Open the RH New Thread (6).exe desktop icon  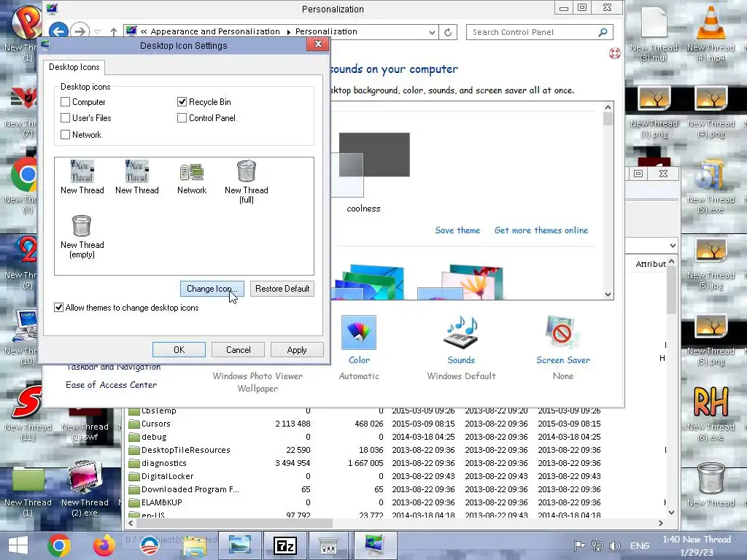(711, 413)
